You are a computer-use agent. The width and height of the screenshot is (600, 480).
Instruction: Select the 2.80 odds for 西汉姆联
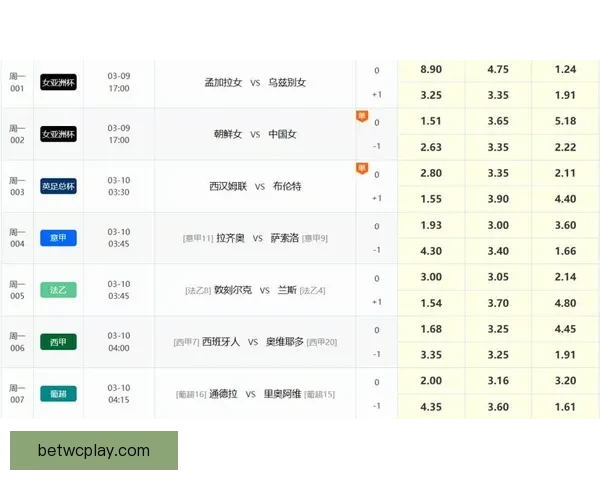point(431,173)
